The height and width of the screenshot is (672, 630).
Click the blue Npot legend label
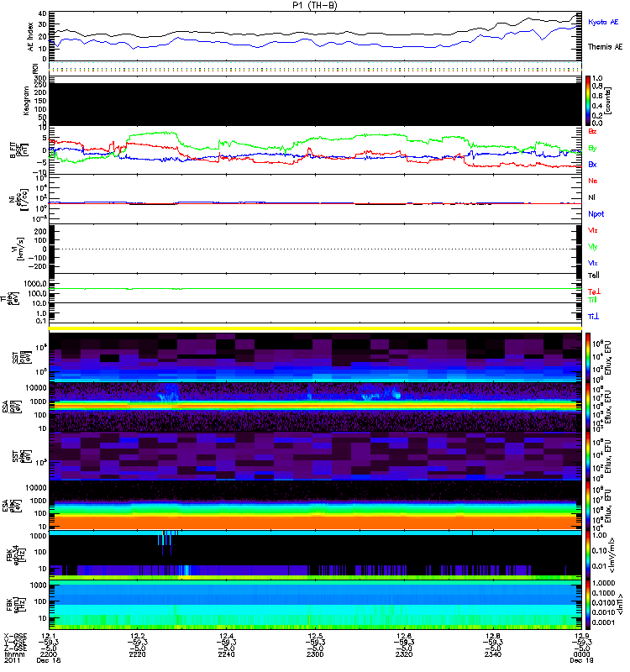[596, 214]
